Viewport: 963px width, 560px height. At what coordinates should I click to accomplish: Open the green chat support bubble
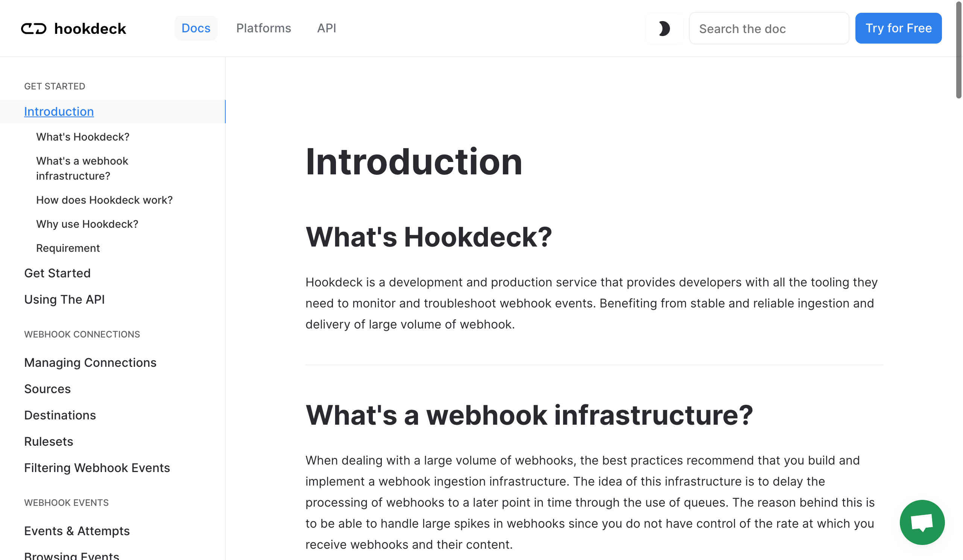(x=922, y=522)
